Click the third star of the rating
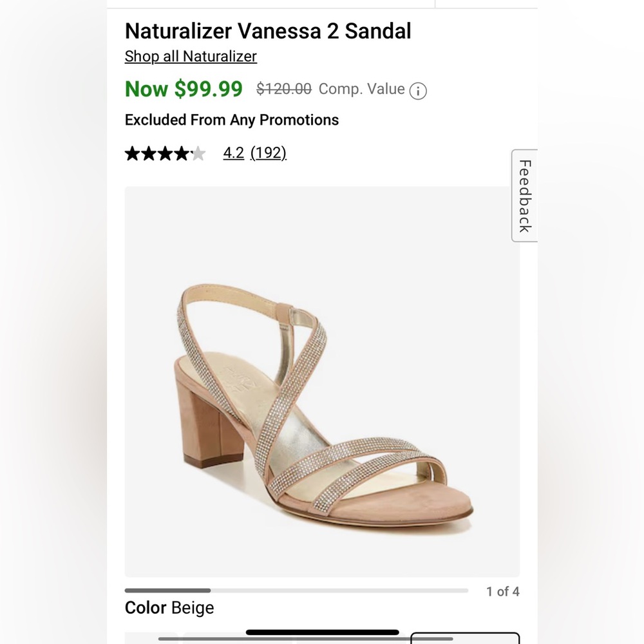This screenshot has width=644, height=644. tap(164, 153)
